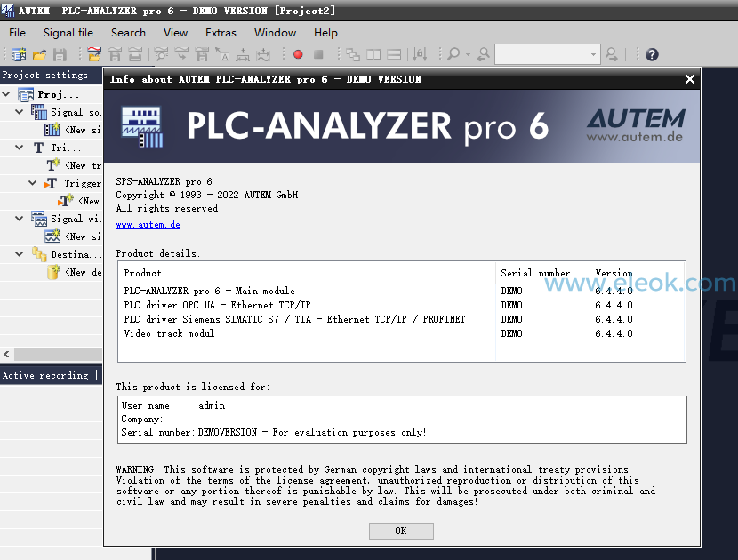Click the gray Stop recording square

(x=318, y=54)
